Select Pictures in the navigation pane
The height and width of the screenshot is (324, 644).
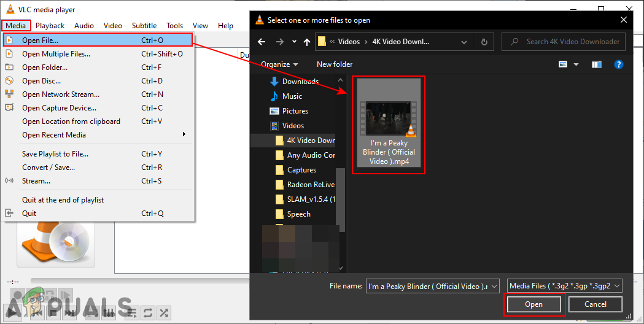coord(289,111)
